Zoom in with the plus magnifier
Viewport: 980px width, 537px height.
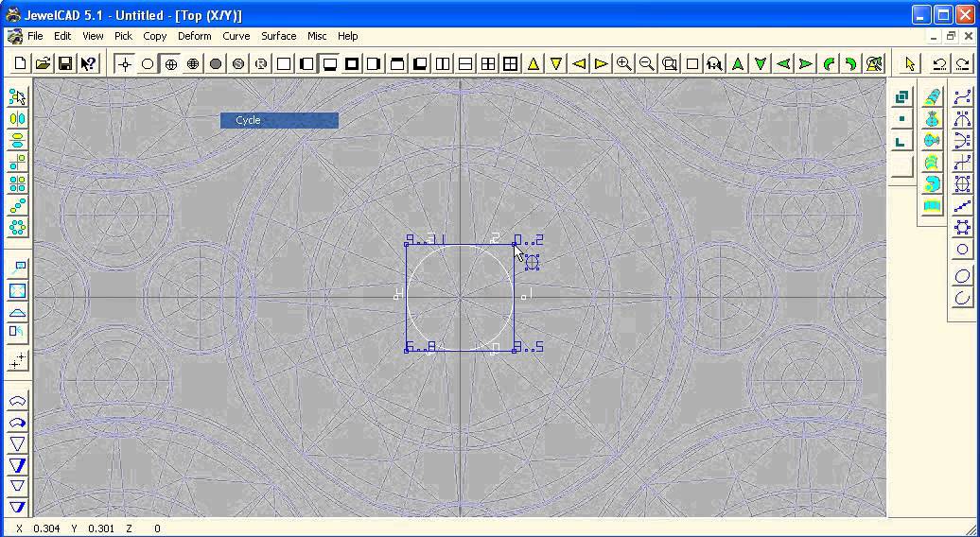[623, 63]
